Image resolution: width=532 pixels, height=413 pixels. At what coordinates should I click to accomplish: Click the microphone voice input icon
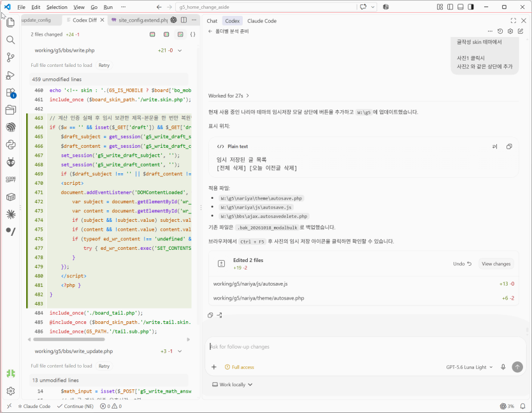[x=503, y=367]
